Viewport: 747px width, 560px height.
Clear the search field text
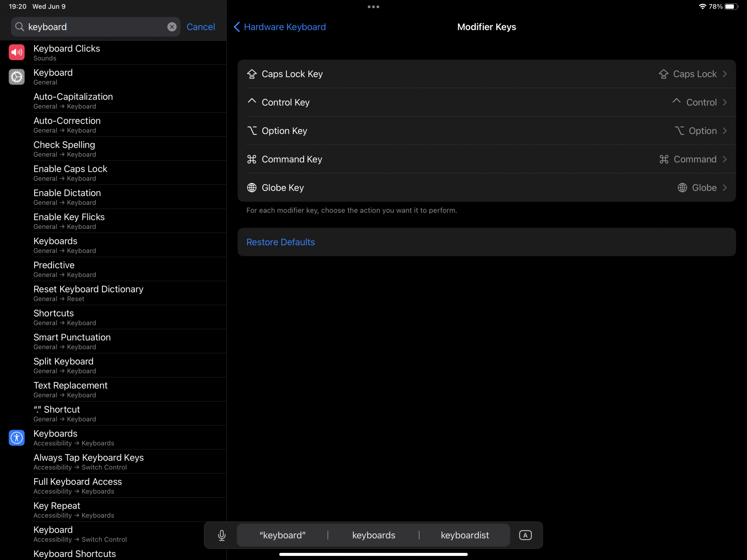coord(172,27)
